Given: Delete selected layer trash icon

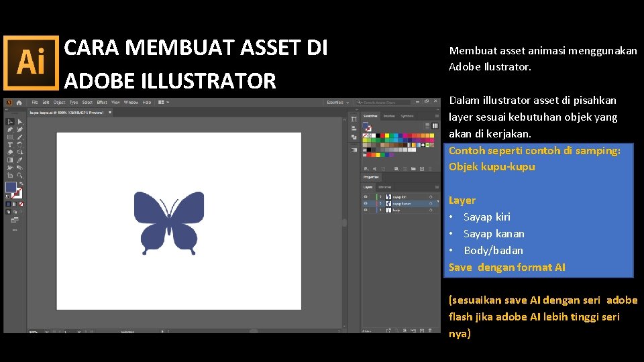Looking at the screenshot, I should pos(430,330).
